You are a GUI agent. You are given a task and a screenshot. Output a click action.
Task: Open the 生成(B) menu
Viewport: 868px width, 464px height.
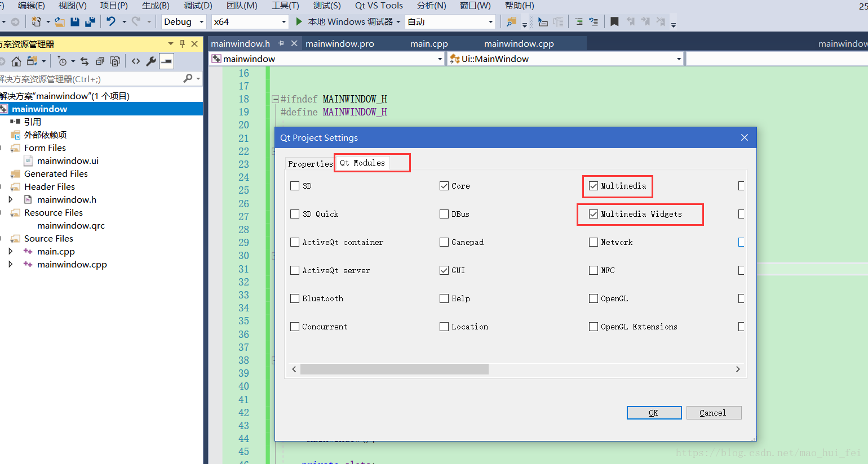156,6
